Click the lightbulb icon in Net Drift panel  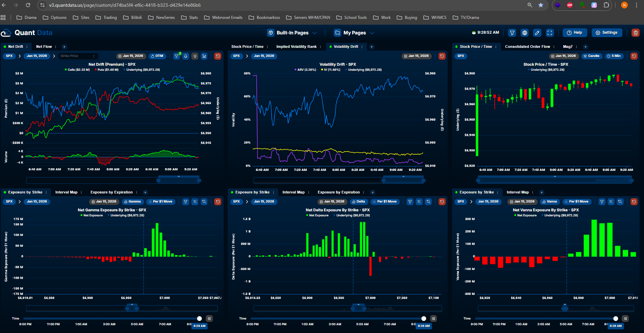click(x=195, y=56)
